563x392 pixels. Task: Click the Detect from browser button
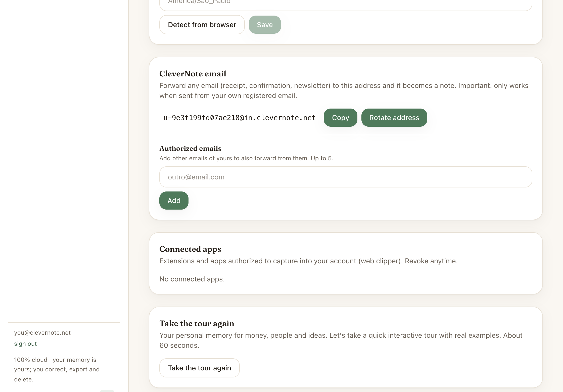202,25
